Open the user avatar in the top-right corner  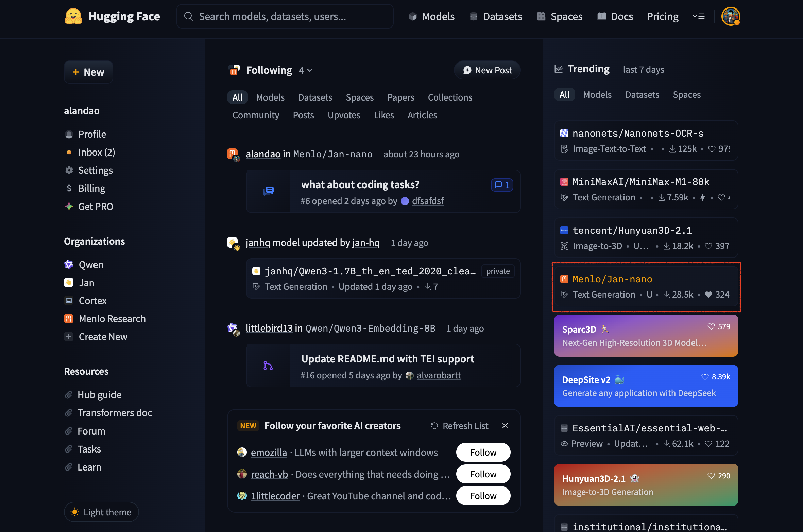(731, 16)
